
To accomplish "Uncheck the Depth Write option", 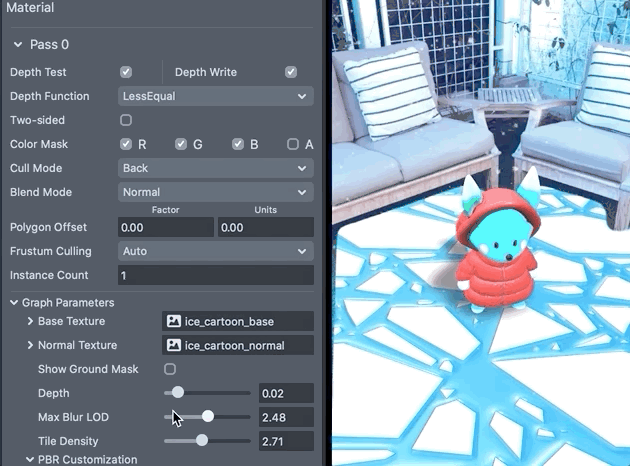I will (291, 72).
